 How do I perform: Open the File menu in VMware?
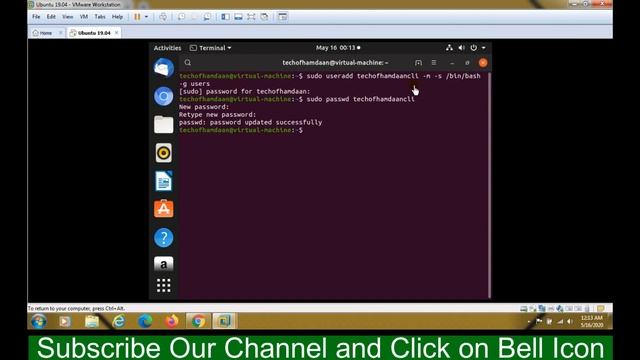click(36, 17)
